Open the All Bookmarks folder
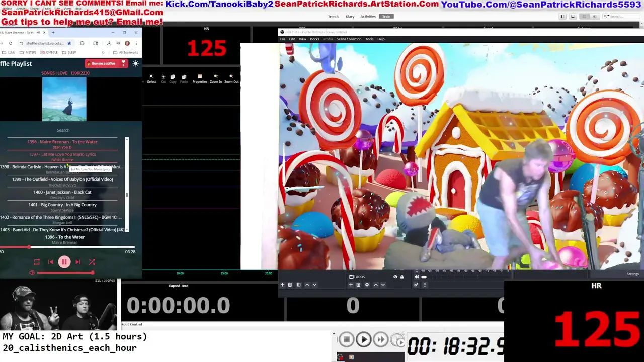644x362 pixels. point(125,52)
